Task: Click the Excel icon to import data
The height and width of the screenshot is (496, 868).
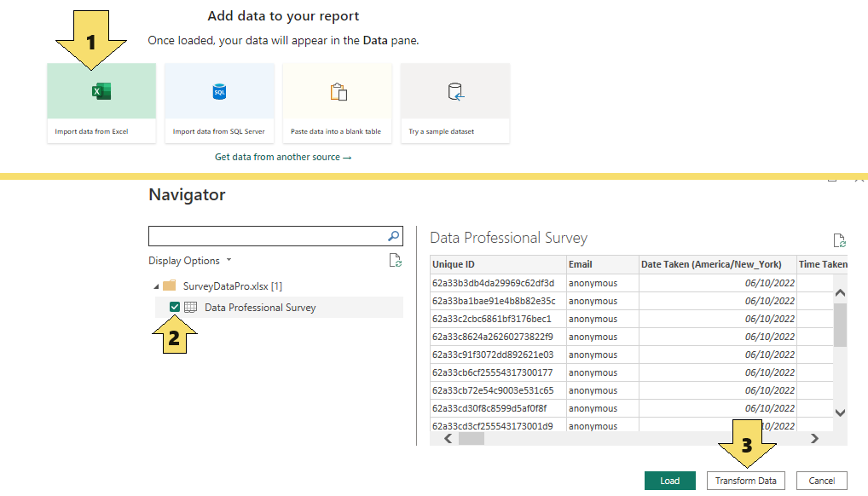Action: pos(101,91)
